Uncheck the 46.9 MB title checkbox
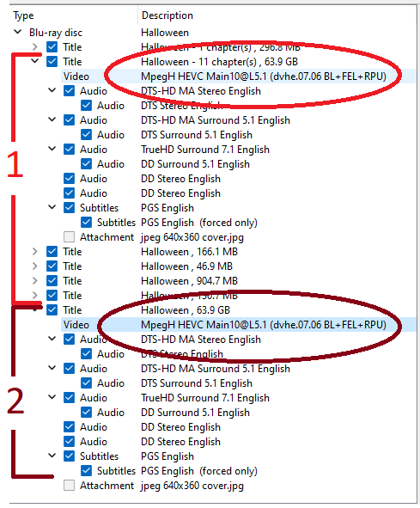The width and height of the screenshot is (420, 508). coord(52,266)
